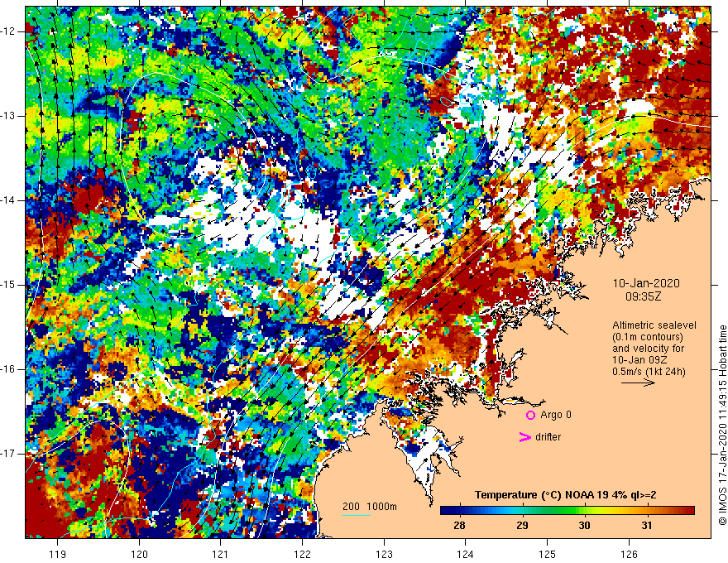This screenshot has height=563, width=728.
Task: Click the 'Argo 0' legend label
Action: 556,414
